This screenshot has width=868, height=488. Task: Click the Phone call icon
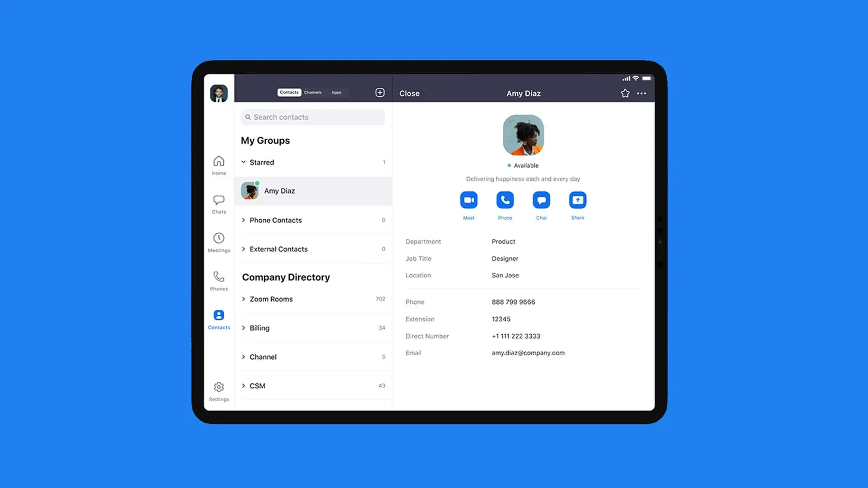coord(505,200)
